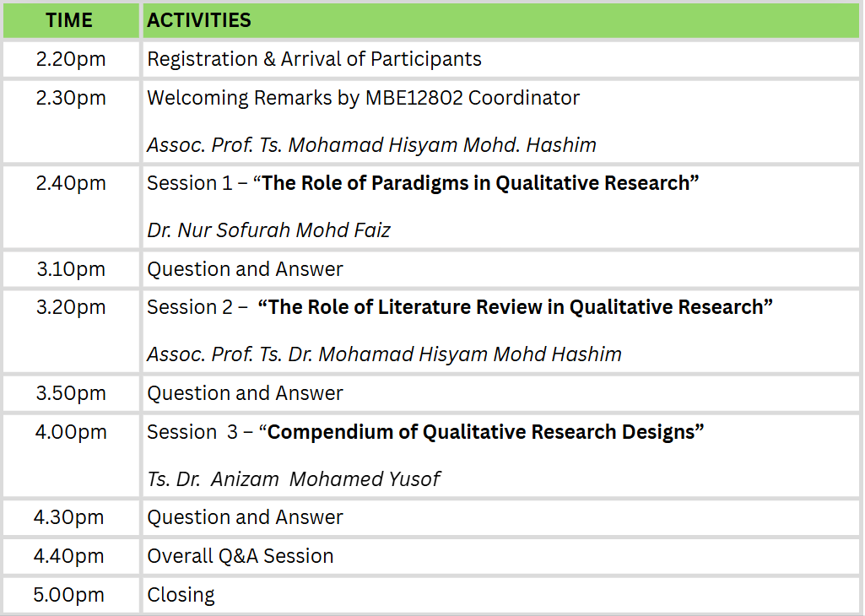Viewport: 865px width, 616px height.
Task: Click Welcoming Remarks by MBE12802 Coordinator line
Action: click(363, 98)
